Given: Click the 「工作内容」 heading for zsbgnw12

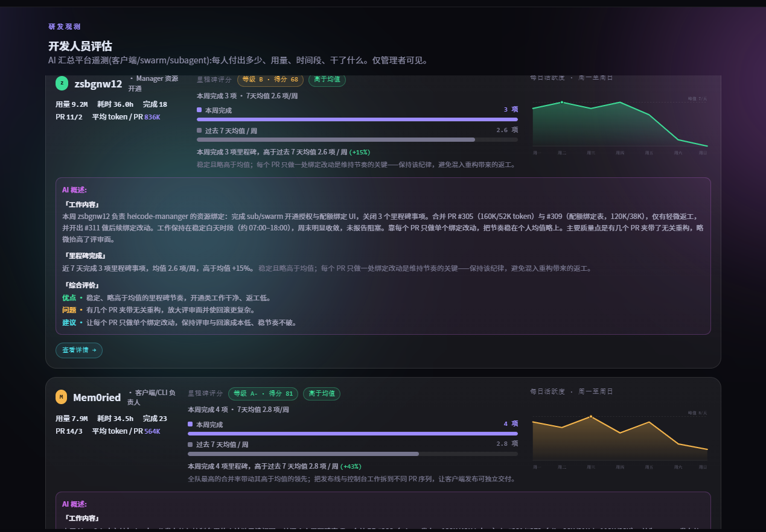Looking at the screenshot, I should (81, 204).
